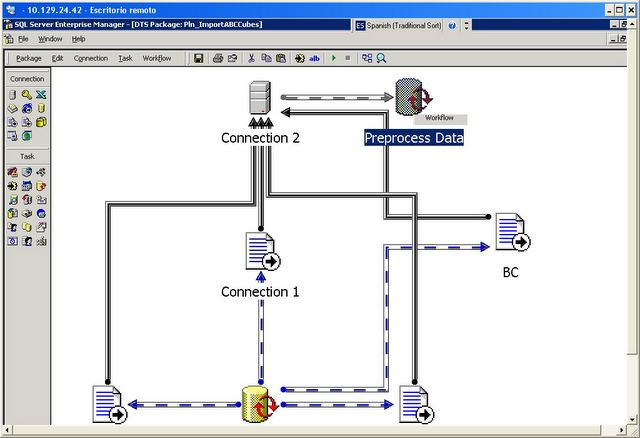The height and width of the screenshot is (438, 640).
Task: Run the package with the green play icon
Action: point(333,58)
